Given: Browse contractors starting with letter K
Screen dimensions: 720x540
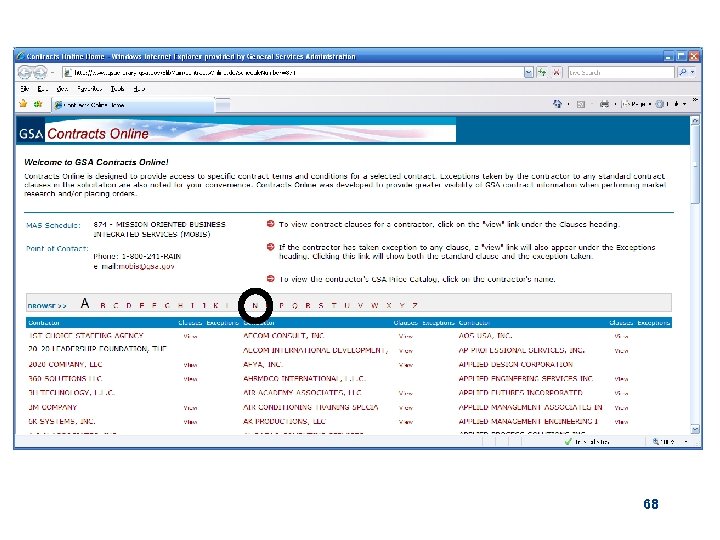Looking at the screenshot, I should [216, 305].
